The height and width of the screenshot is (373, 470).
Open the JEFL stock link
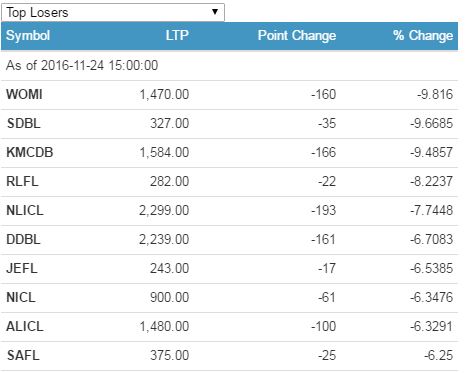[x=22, y=268]
